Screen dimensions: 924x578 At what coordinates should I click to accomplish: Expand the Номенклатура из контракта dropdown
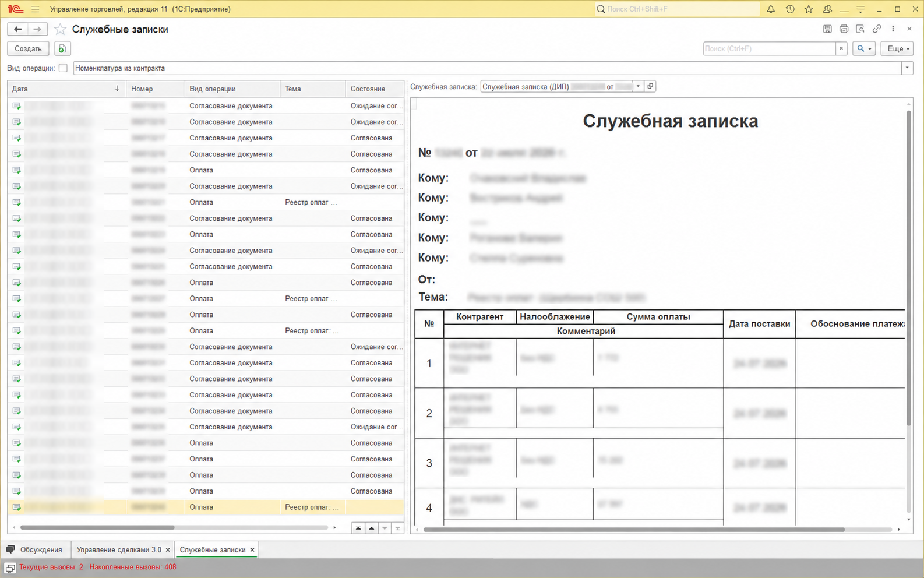tap(907, 68)
